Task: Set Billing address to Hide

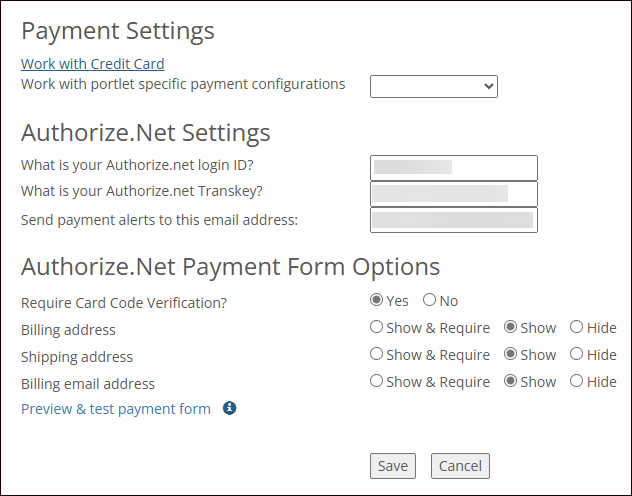Action: [577, 327]
